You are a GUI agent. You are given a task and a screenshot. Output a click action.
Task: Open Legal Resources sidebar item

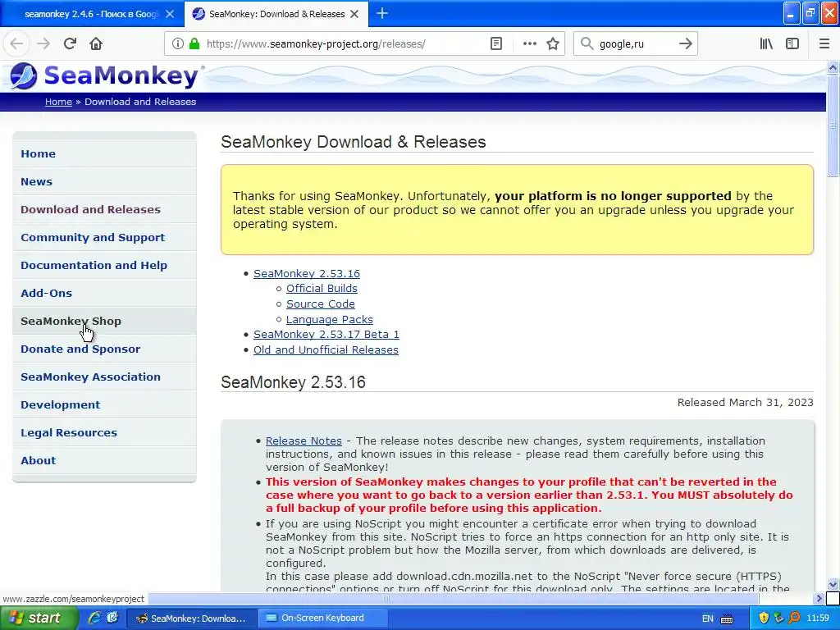pos(104,432)
